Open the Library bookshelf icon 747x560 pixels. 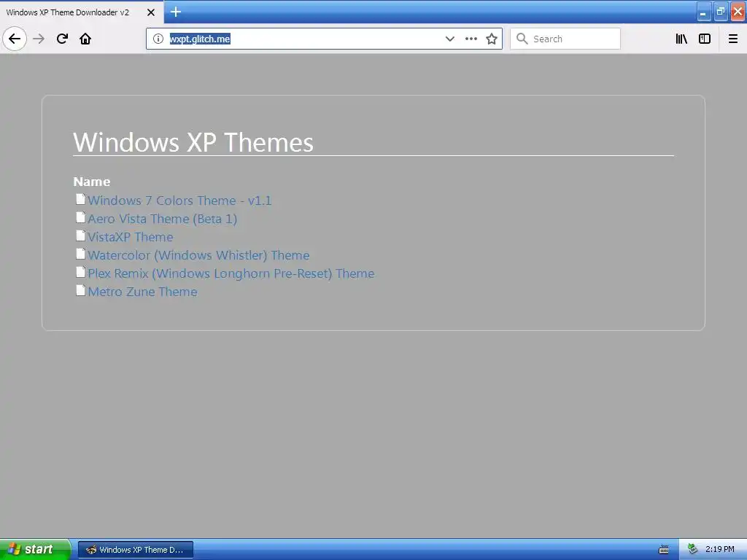681,39
